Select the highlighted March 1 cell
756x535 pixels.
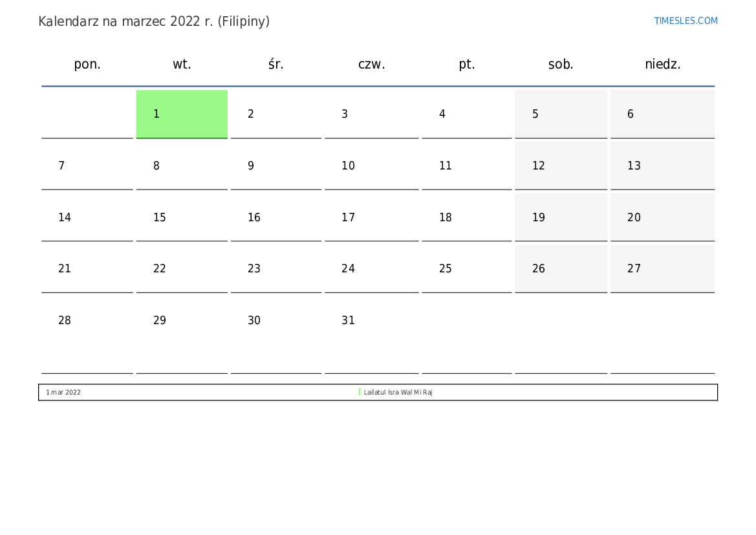pos(182,114)
